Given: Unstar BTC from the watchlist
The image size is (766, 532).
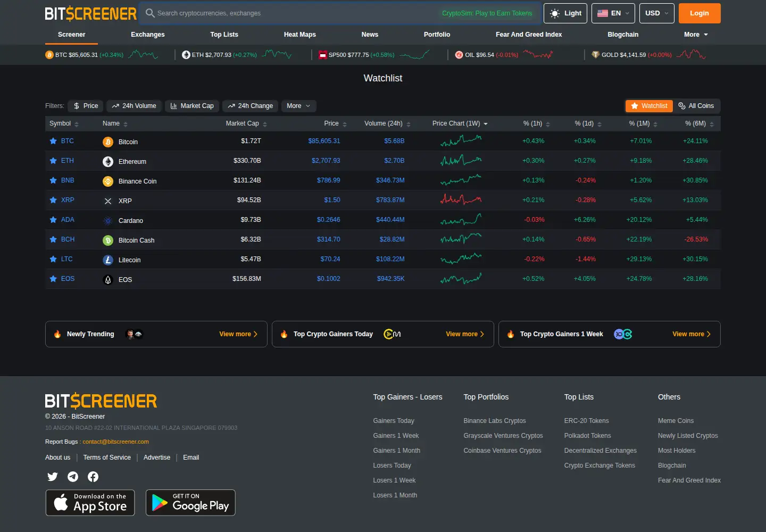Looking at the screenshot, I should [53, 141].
